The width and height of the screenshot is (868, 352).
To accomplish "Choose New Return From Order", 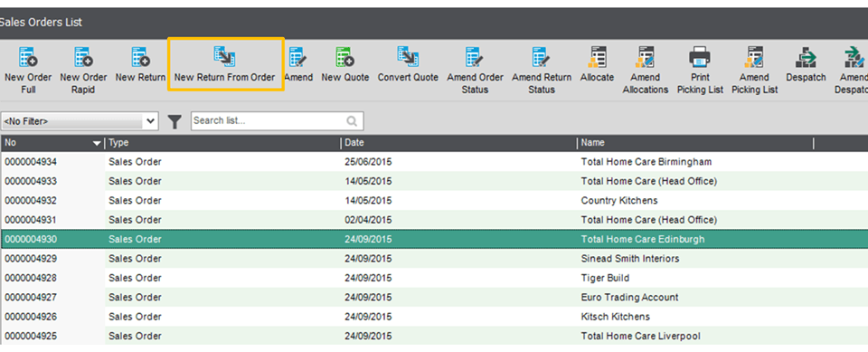I will (x=225, y=63).
